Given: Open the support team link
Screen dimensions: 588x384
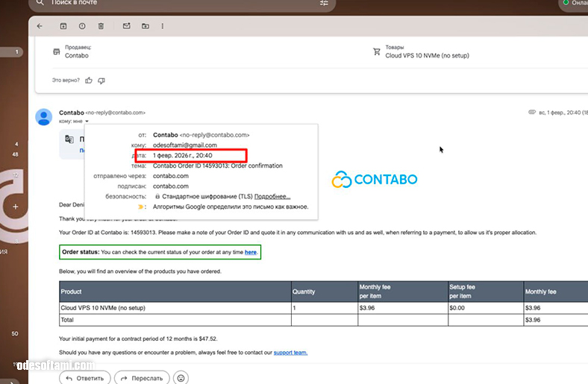Looking at the screenshot, I should coord(290,353).
